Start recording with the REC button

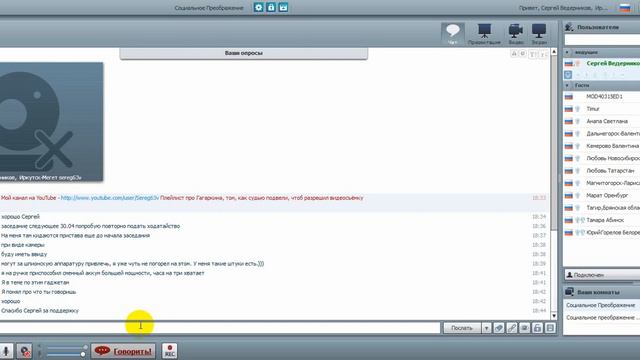(169, 351)
